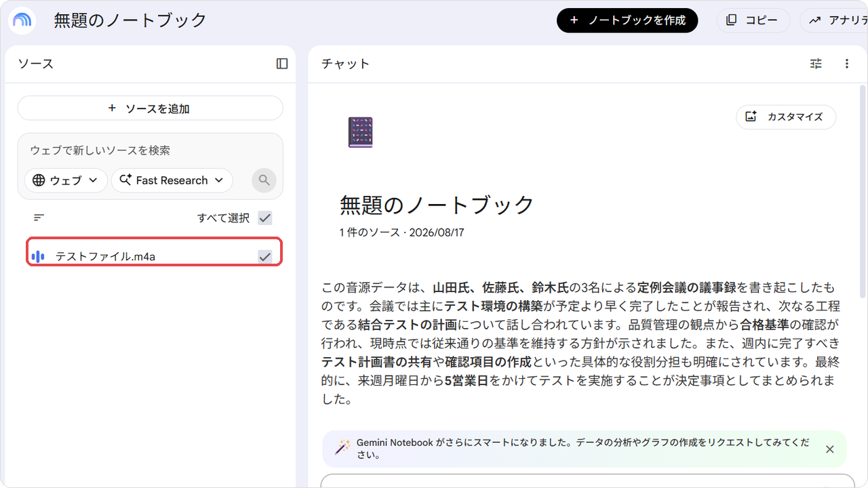Click the search magnifier icon
868x488 pixels.
coord(264,180)
